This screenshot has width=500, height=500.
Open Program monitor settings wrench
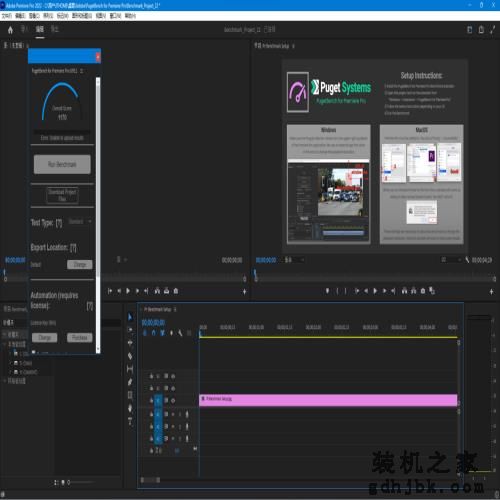pos(467,260)
